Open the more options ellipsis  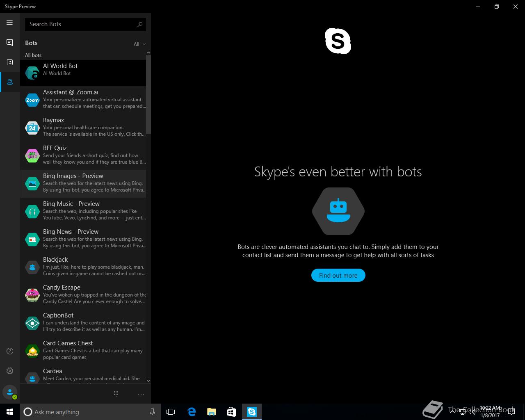141,394
